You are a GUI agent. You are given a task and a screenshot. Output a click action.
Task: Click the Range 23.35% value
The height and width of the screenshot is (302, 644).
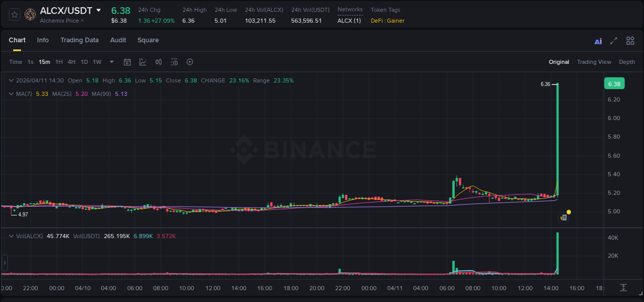point(284,80)
